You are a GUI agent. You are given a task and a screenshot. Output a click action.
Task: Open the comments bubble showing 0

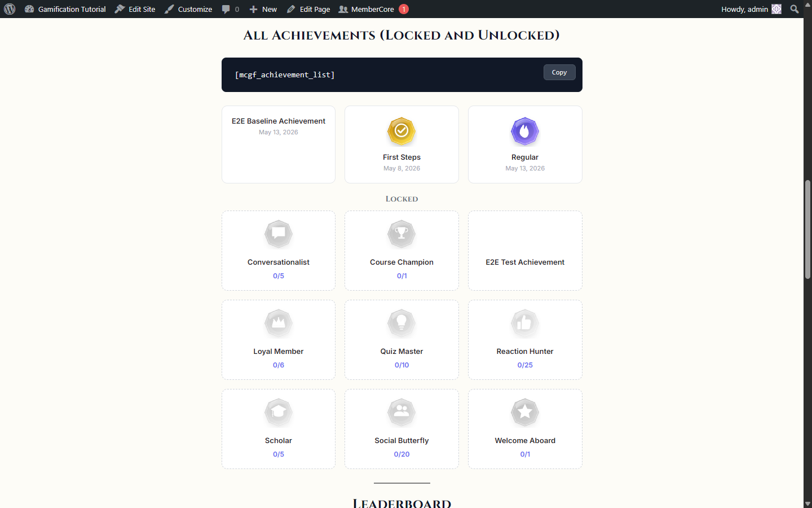230,9
